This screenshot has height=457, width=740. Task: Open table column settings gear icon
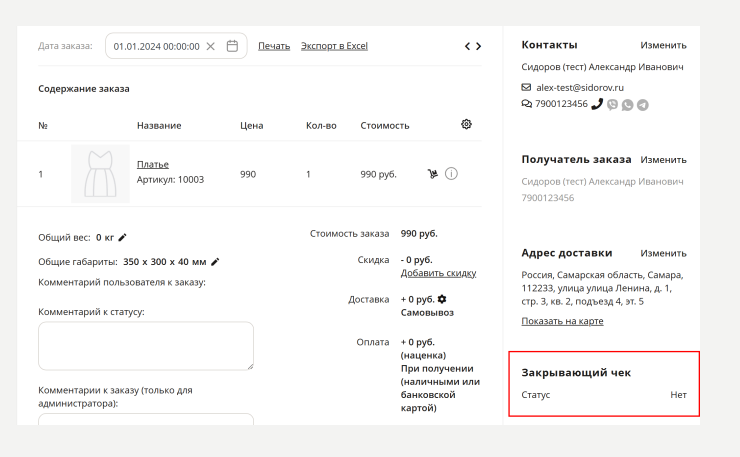coord(466,124)
